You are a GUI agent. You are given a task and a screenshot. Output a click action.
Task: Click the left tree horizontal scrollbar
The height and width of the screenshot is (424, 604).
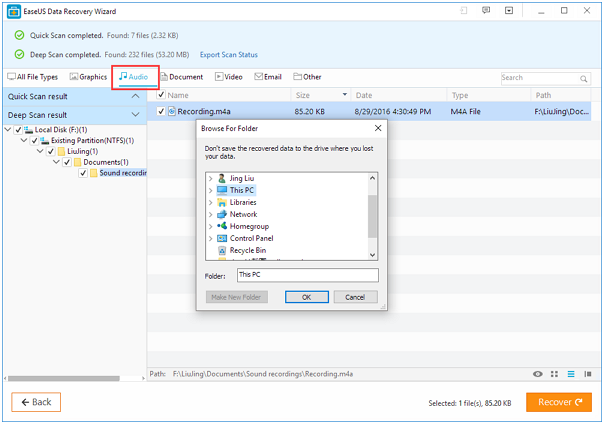(x=64, y=379)
